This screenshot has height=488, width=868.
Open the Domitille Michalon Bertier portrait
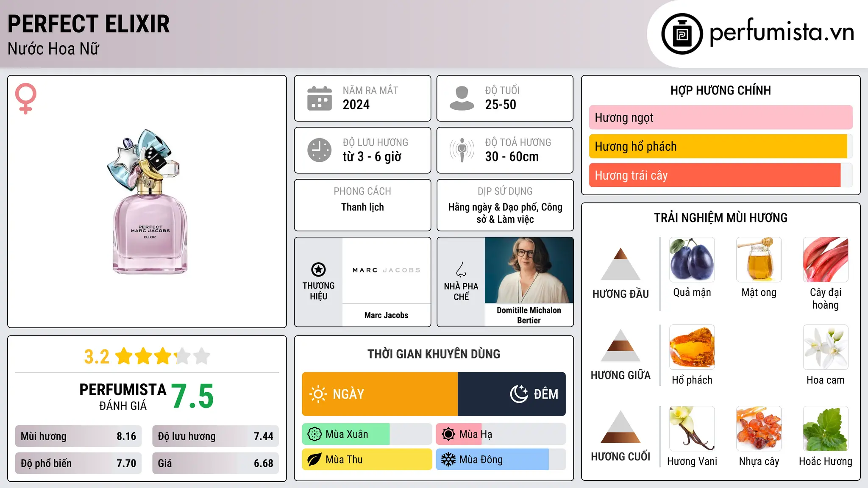point(529,270)
